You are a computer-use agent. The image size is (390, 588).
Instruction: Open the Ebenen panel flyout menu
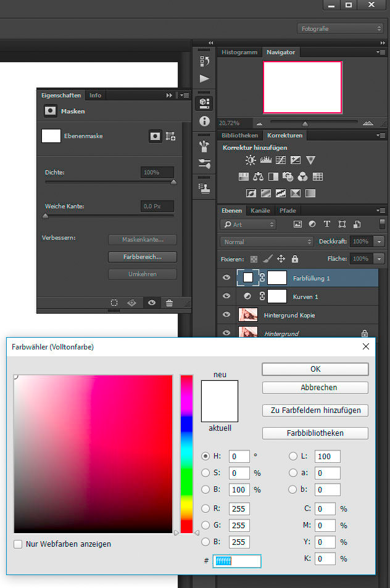(381, 211)
